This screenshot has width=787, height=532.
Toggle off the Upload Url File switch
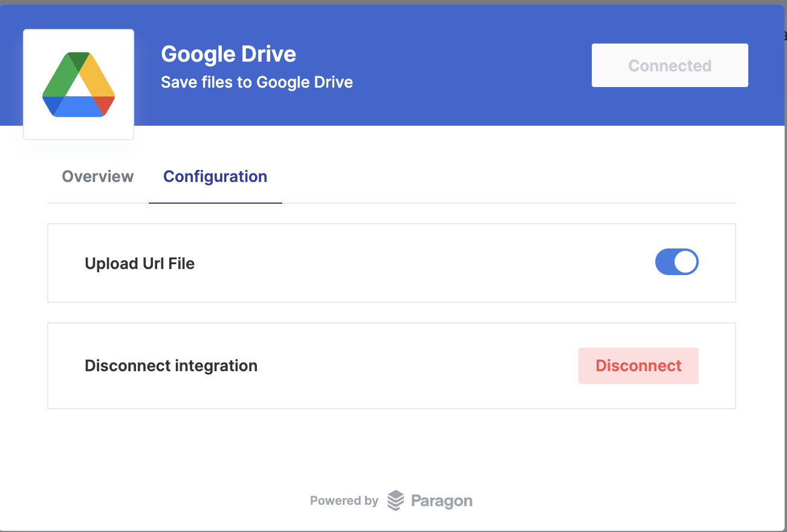[x=676, y=262]
